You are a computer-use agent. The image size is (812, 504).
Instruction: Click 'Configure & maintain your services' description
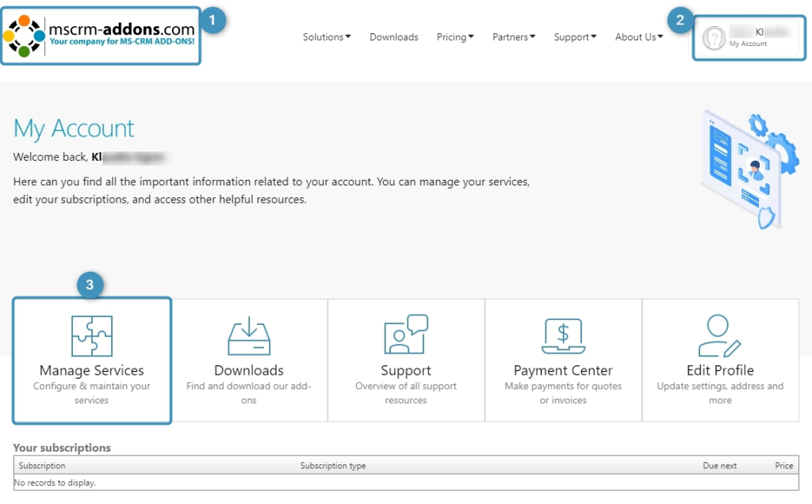[92, 393]
